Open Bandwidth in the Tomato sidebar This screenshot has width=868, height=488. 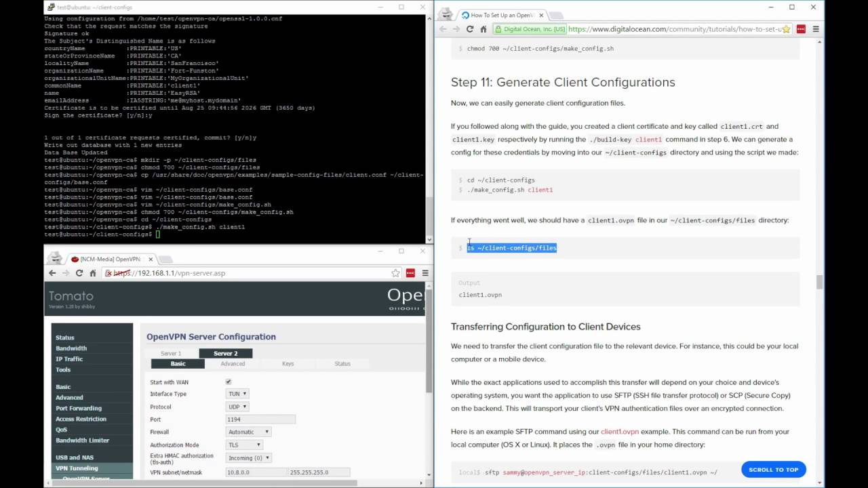71,348
